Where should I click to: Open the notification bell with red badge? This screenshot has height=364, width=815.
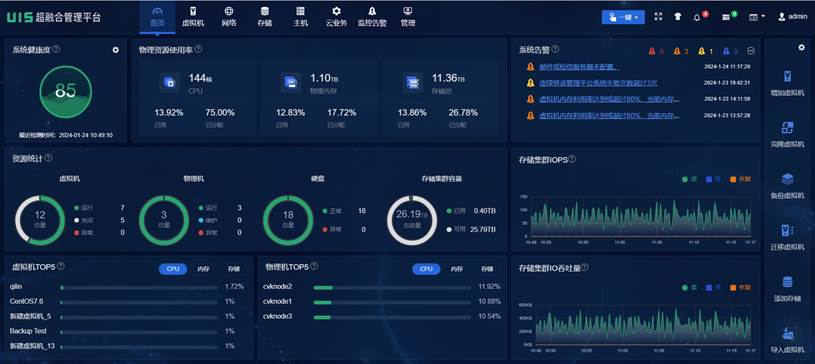(x=697, y=17)
